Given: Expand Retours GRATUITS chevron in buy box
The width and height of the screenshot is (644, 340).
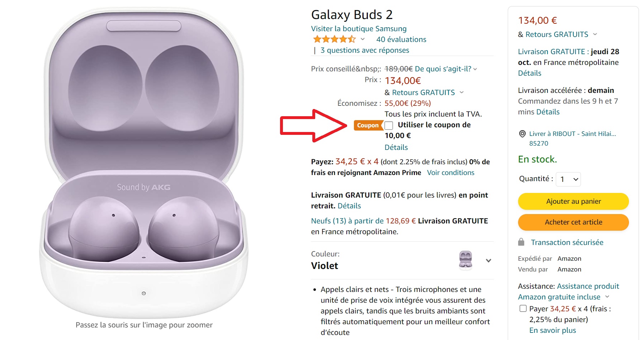Looking at the screenshot, I should [x=595, y=34].
